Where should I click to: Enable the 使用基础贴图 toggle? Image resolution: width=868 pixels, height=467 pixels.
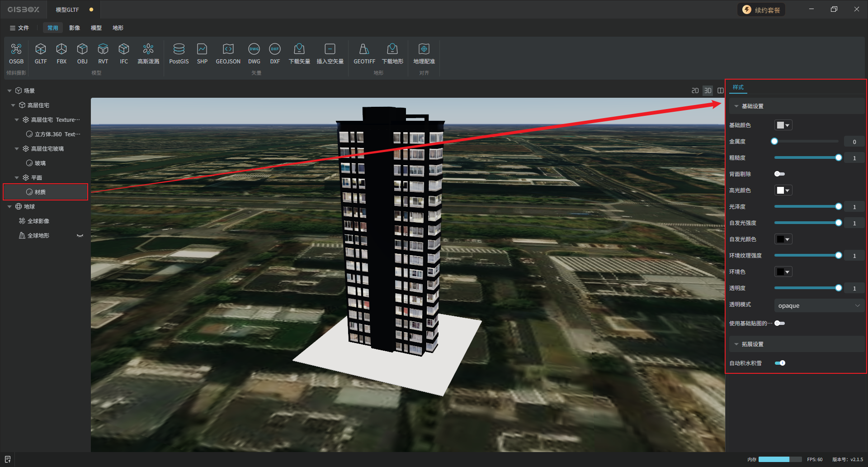[x=779, y=323]
